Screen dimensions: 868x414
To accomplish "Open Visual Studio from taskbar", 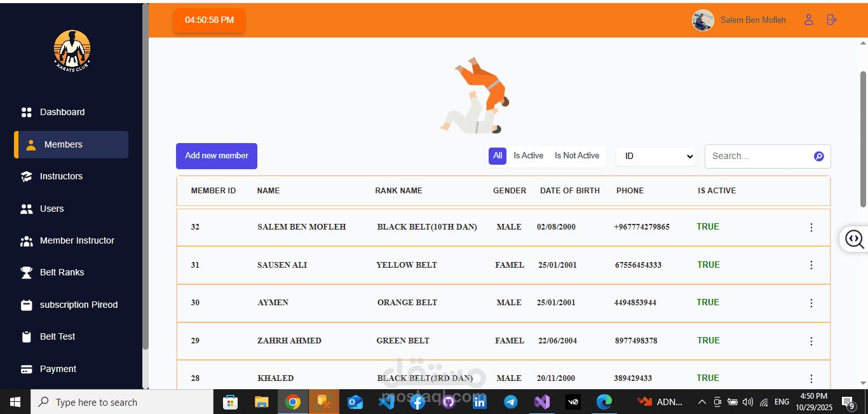I will point(542,402).
